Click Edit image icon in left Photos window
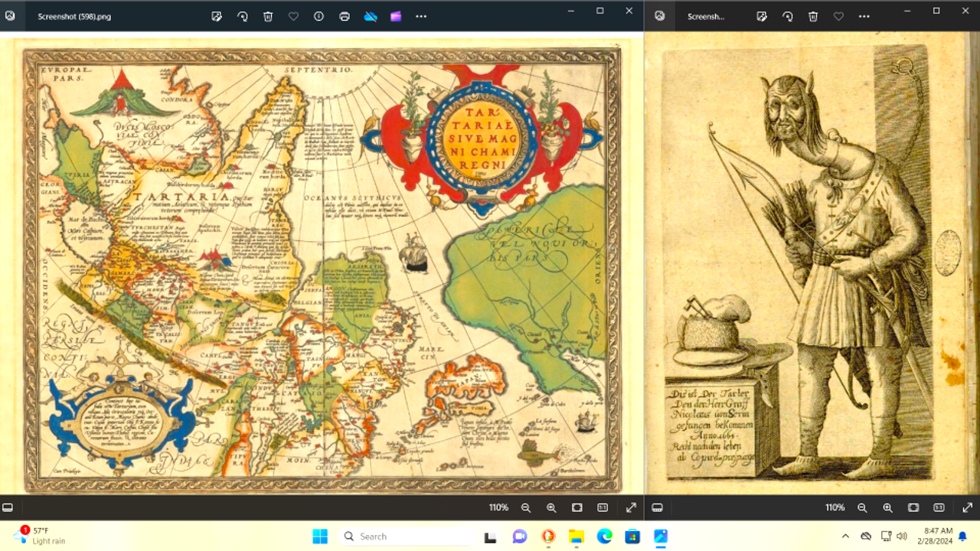The image size is (980, 551). point(217,16)
